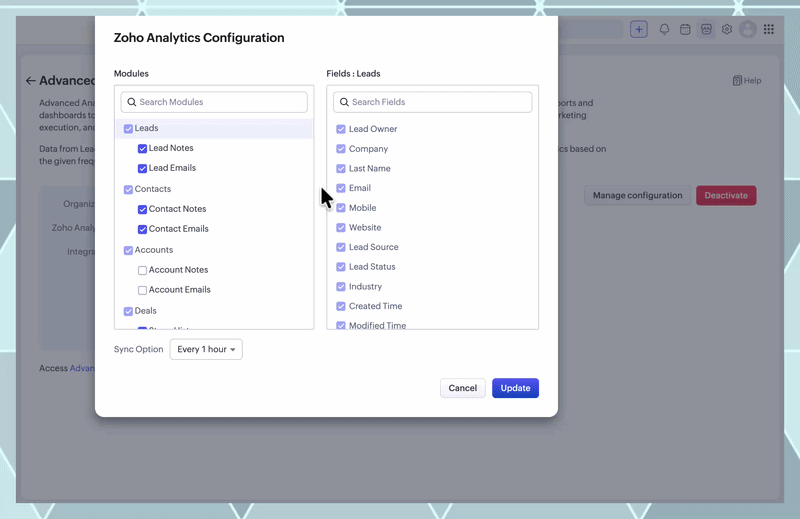Click the Cancel button

tap(463, 388)
